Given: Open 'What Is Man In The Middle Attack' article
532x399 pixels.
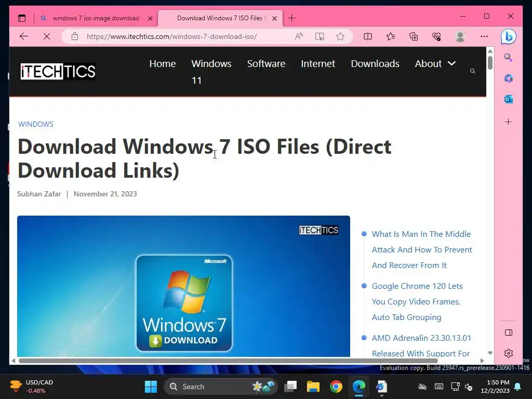Looking at the screenshot, I should [x=422, y=250].
